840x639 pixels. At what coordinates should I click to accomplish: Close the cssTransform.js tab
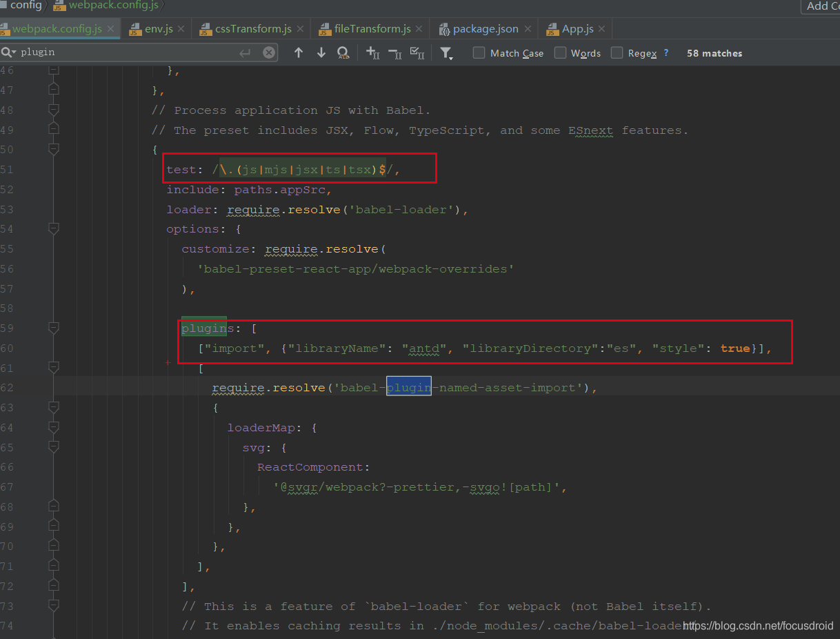click(300, 29)
